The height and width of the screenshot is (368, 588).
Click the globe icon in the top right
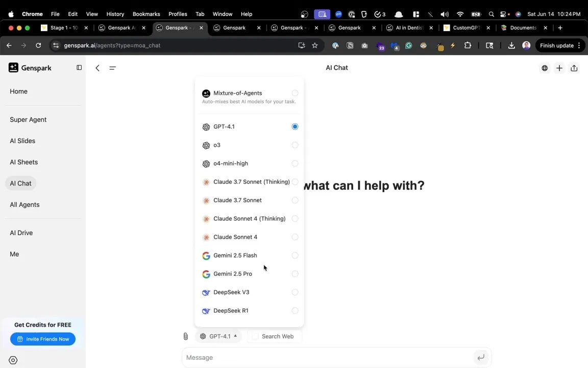pyautogui.click(x=545, y=67)
